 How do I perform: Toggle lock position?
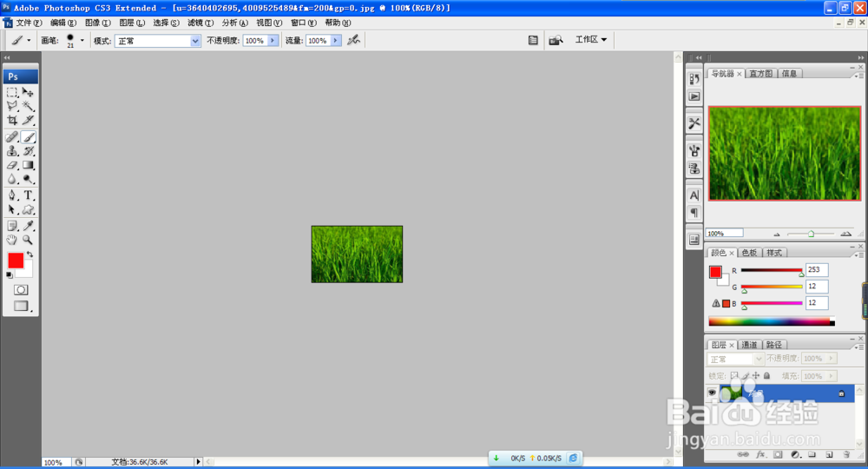756,375
